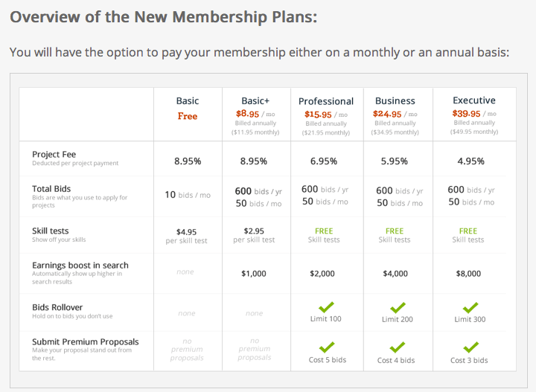Viewport: 536px width, 392px height.
Task: Click Business Bids Rollover green checkmark
Action: pyautogui.click(x=397, y=307)
